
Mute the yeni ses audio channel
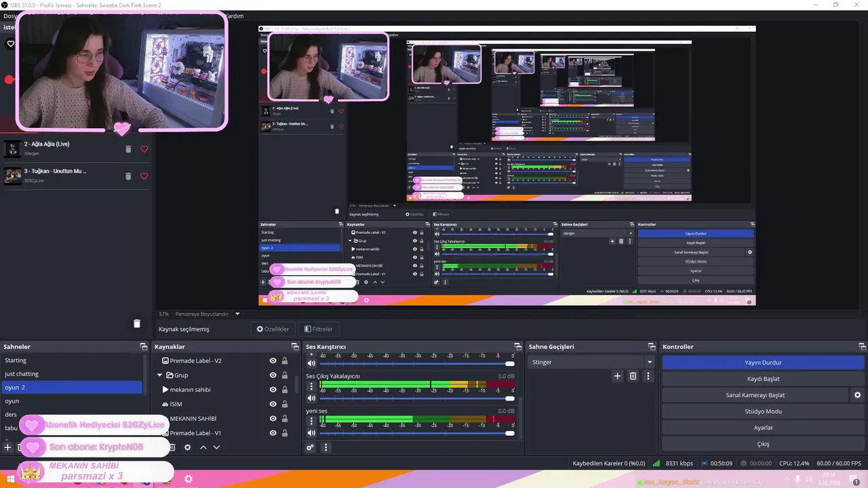pos(311,433)
